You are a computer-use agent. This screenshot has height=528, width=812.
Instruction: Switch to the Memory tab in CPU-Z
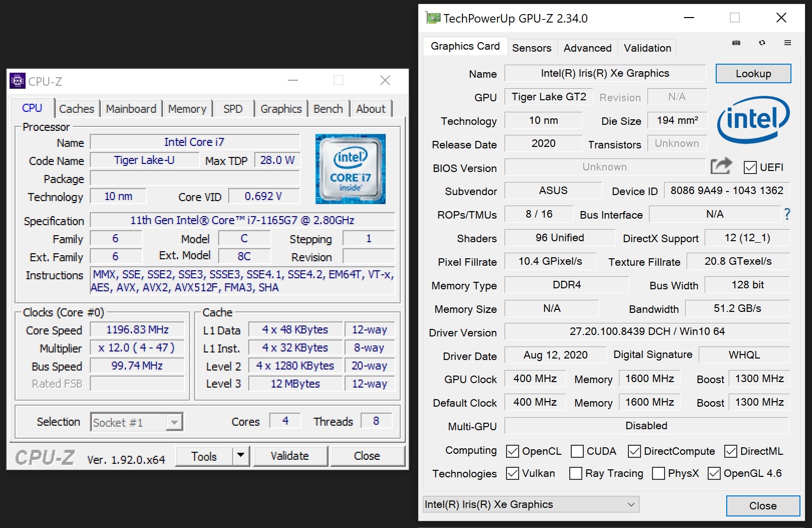[187, 109]
